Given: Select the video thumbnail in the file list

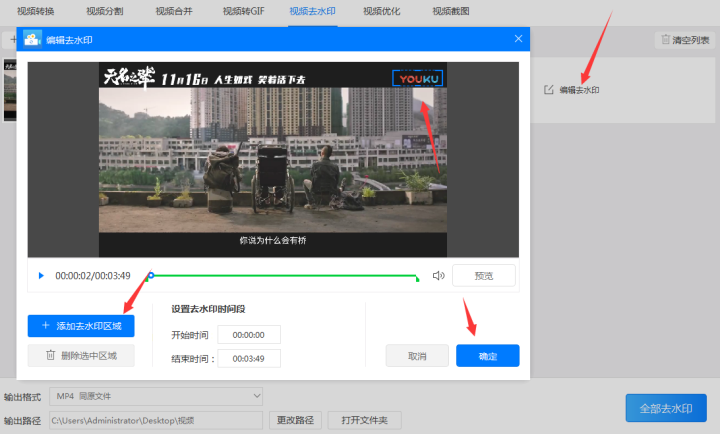Looking at the screenshot, I should pyautogui.click(x=10, y=90).
